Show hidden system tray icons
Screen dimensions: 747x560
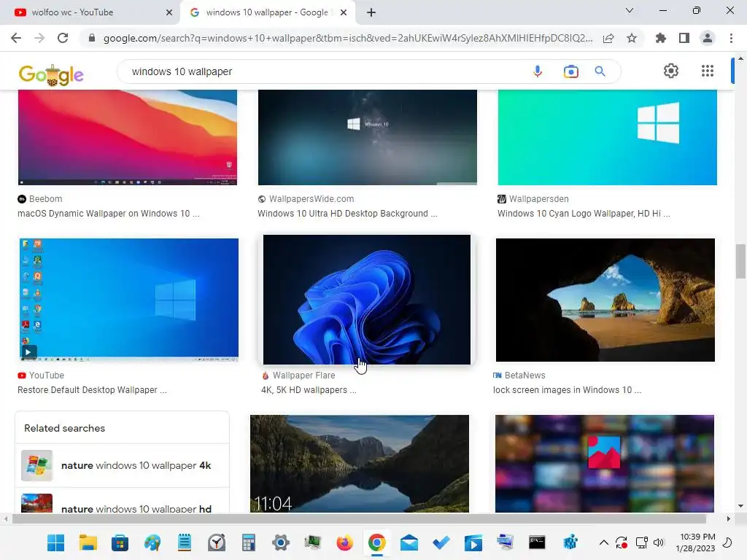click(603, 542)
